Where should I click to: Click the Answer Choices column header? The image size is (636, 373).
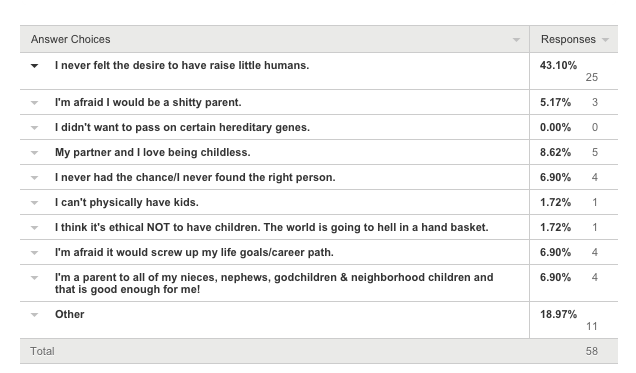[71, 39]
